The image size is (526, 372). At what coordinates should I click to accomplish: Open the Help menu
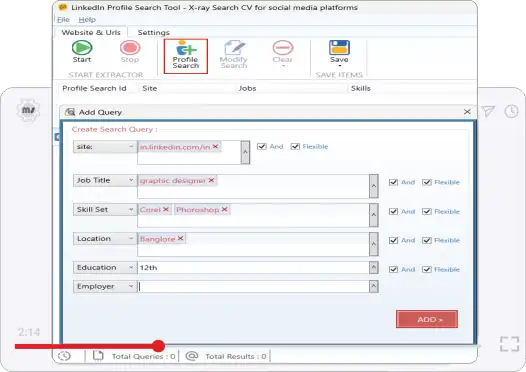[87, 19]
